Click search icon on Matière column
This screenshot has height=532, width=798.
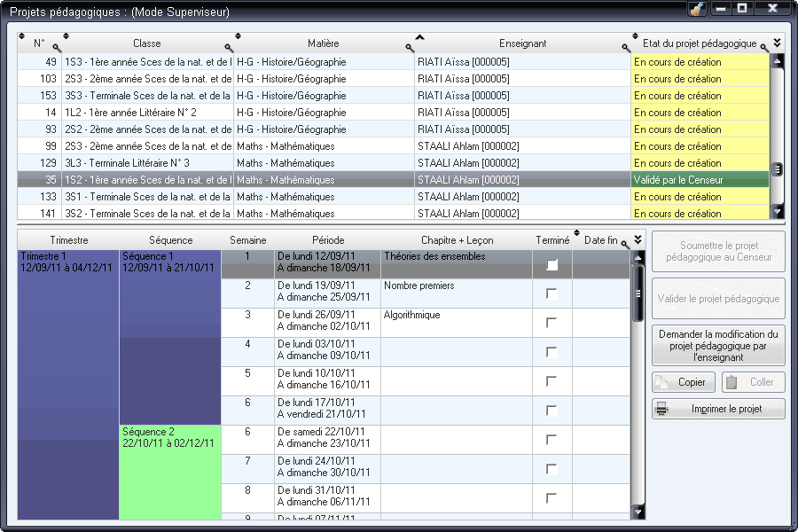click(410, 48)
